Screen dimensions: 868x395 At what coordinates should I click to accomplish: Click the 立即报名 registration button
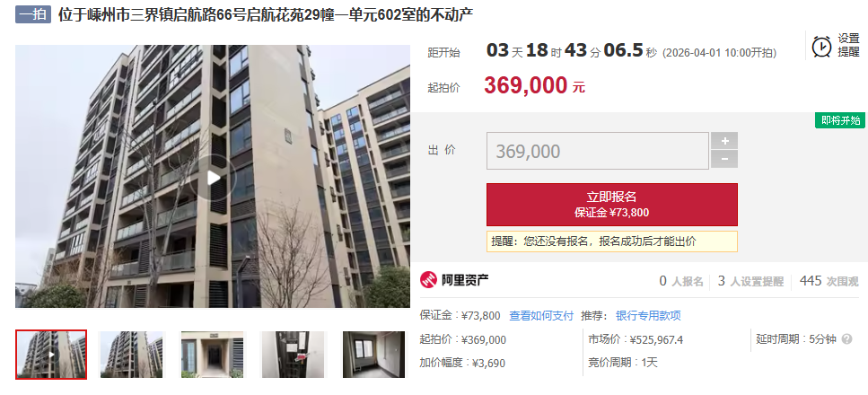click(x=611, y=205)
